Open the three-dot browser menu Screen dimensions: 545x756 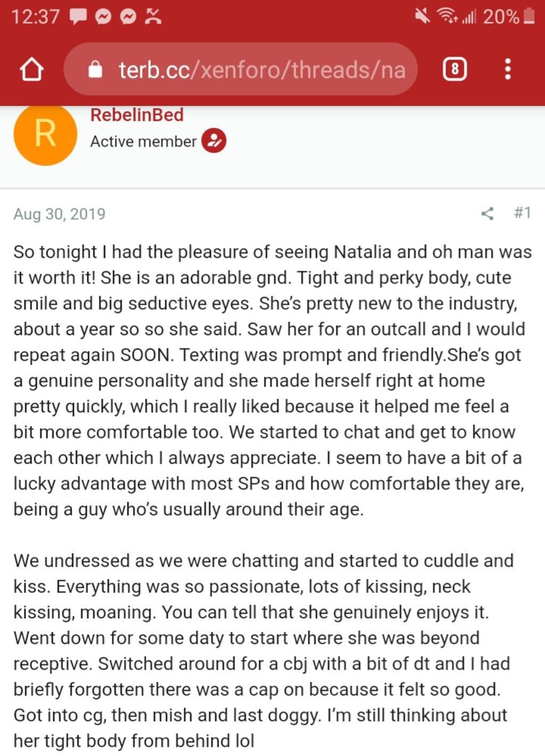tap(507, 70)
